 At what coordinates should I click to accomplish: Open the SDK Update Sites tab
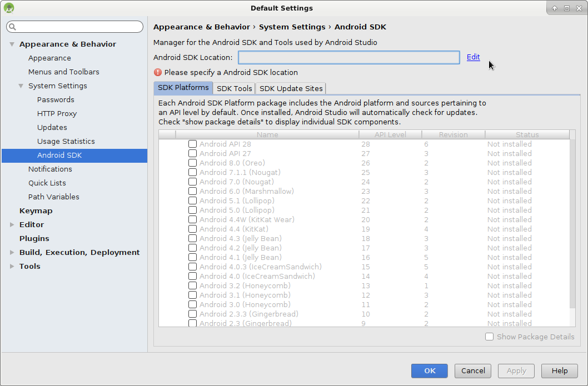click(291, 88)
